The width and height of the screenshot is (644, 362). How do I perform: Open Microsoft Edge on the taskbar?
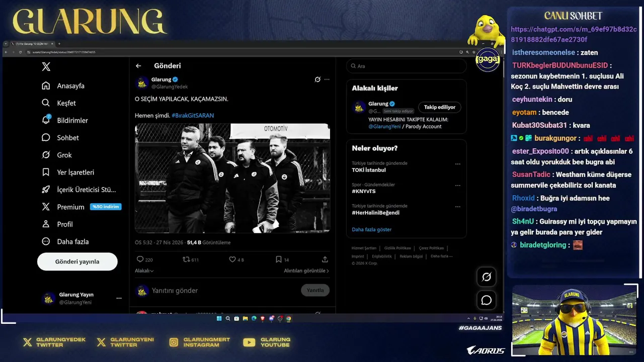click(x=254, y=318)
